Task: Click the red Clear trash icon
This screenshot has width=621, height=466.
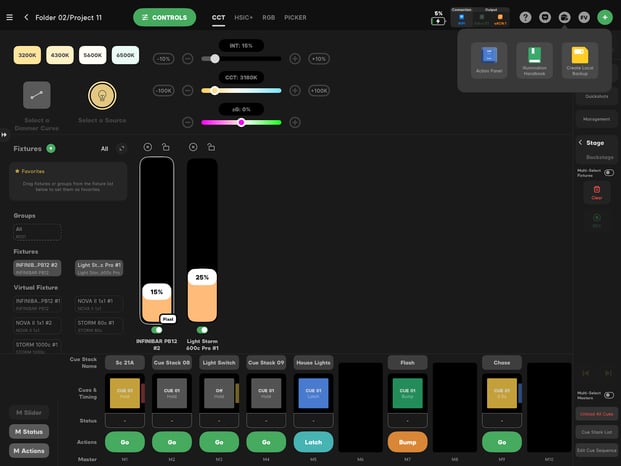Action: (x=597, y=192)
